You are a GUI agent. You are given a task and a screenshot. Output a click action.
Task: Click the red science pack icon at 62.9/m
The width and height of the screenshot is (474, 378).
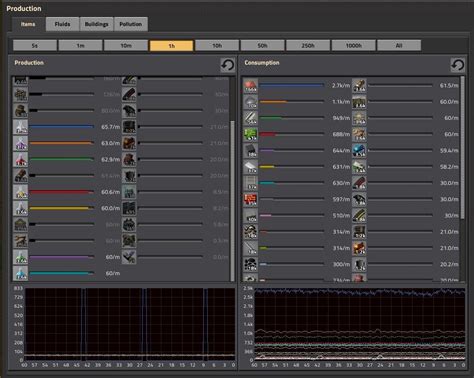[20, 160]
